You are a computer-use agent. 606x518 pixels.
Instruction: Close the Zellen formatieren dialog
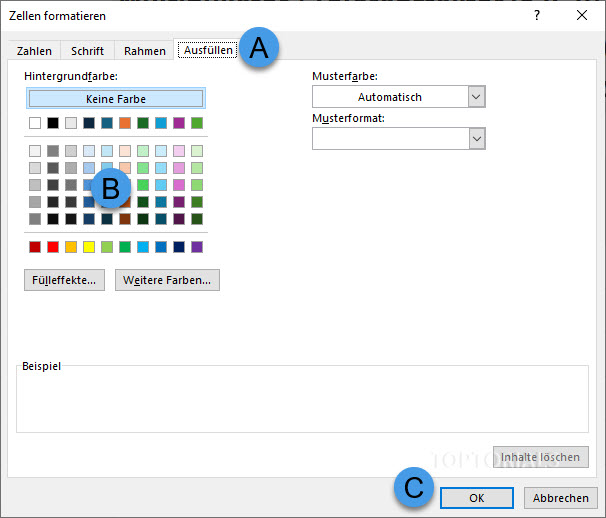coord(582,15)
